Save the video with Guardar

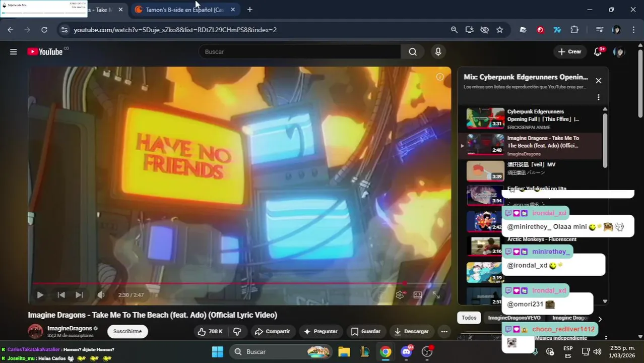[x=366, y=331]
